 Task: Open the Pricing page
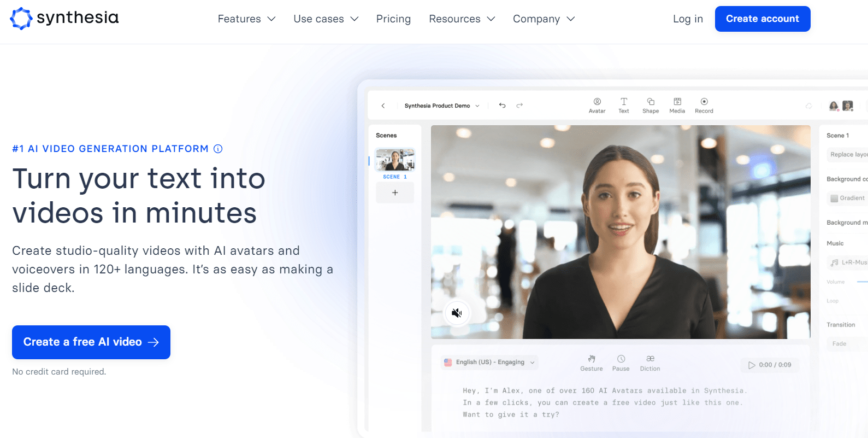[x=393, y=19]
